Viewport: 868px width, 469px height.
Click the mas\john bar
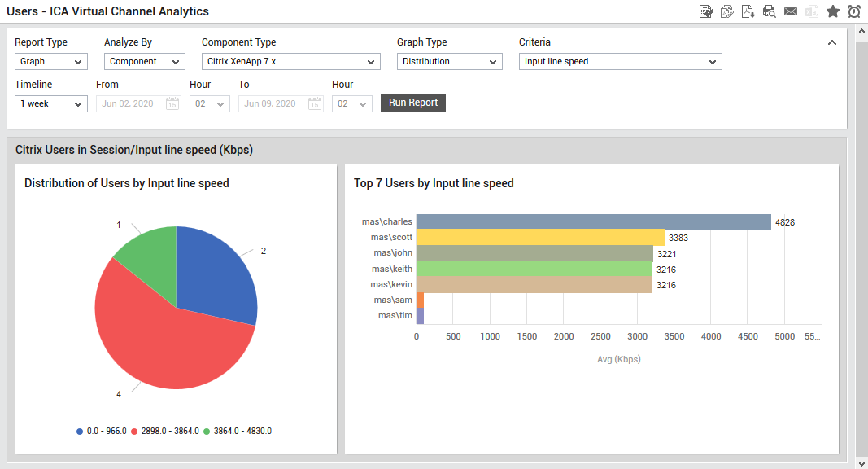(534, 253)
